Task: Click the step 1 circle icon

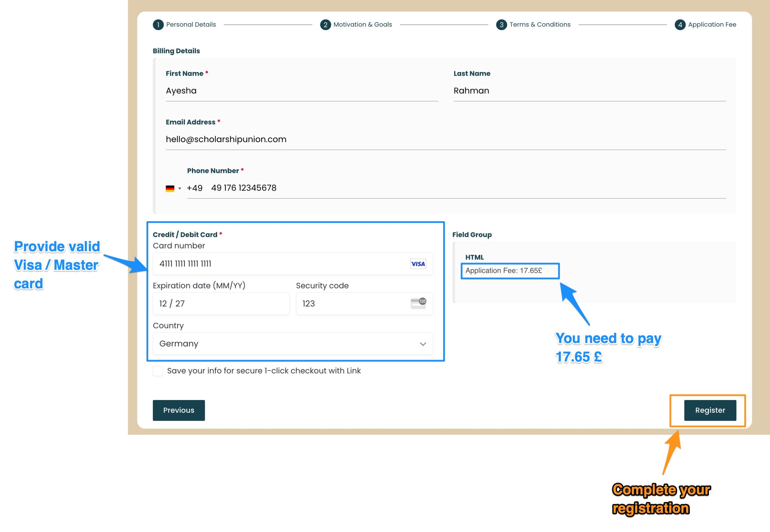Action: pos(158,25)
